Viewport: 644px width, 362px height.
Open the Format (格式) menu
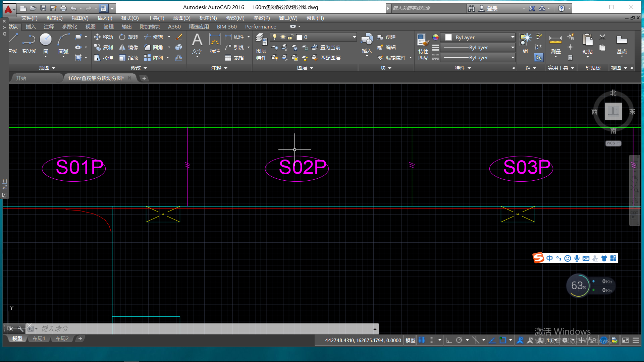[x=130, y=18]
